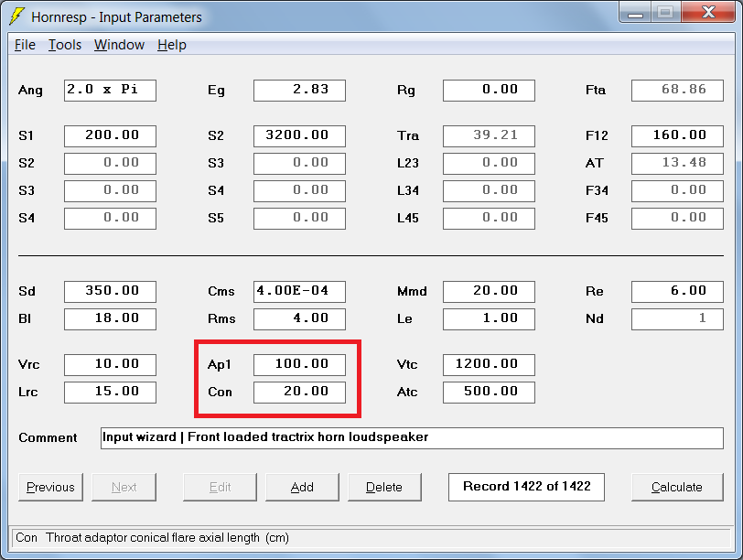Click the Bl field showing 18.00
743x560 pixels.
(x=110, y=318)
